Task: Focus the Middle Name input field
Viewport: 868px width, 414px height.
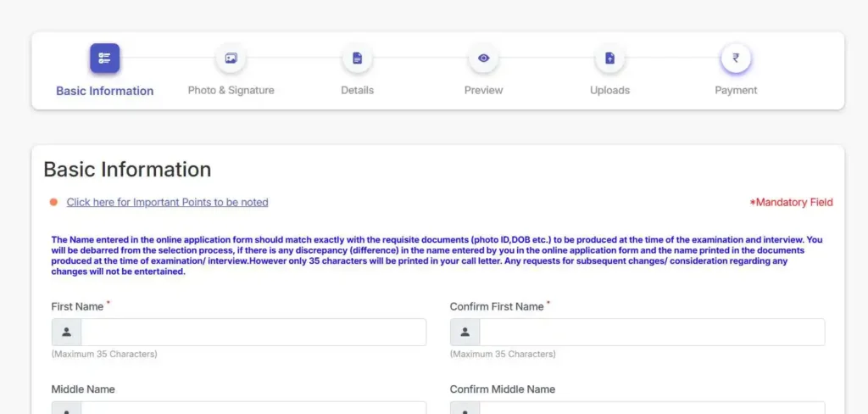Action: (253, 408)
